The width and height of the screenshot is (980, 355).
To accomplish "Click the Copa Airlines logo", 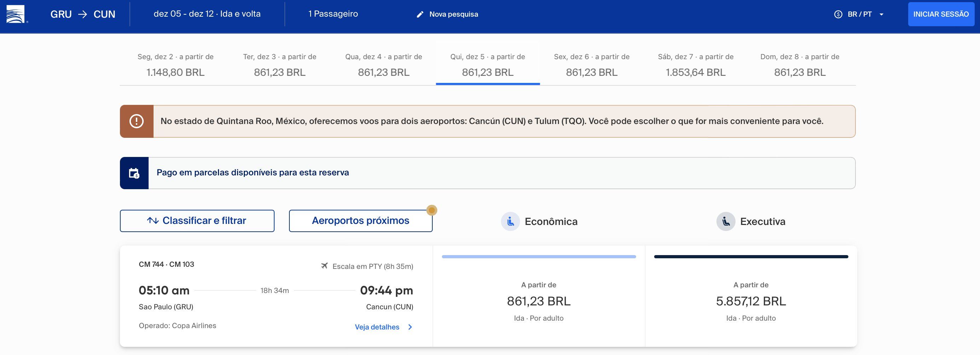I will [16, 14].
